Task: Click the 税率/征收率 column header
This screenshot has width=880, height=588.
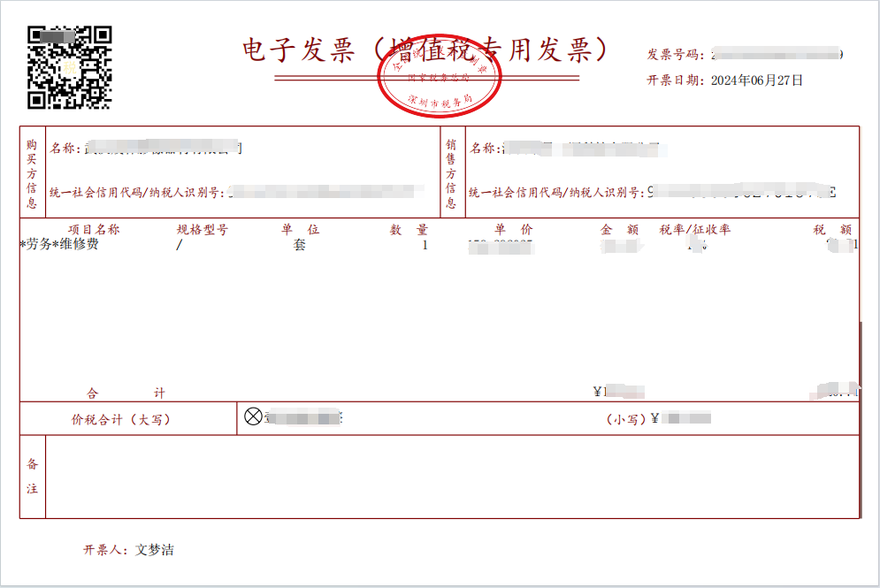Action: tap(695, 230)
